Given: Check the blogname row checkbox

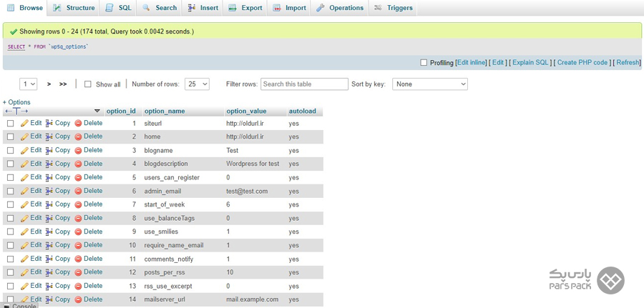Looking at the screenshot, I should click(10, 151).
